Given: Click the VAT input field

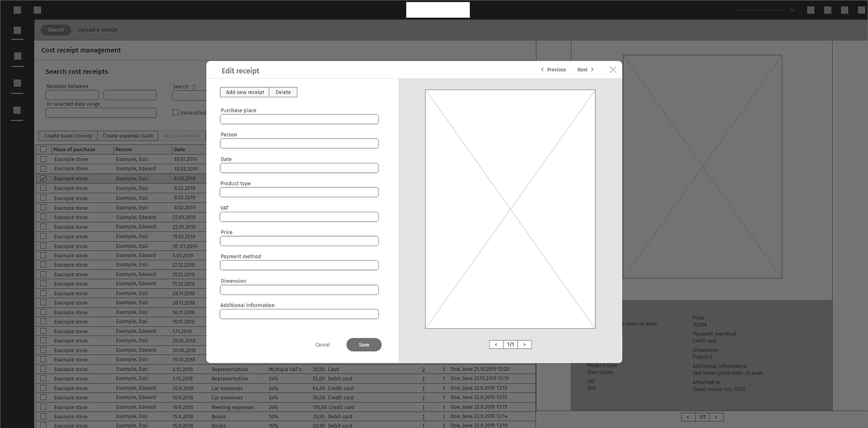Looking at the screenshot, I should [299, 217].
